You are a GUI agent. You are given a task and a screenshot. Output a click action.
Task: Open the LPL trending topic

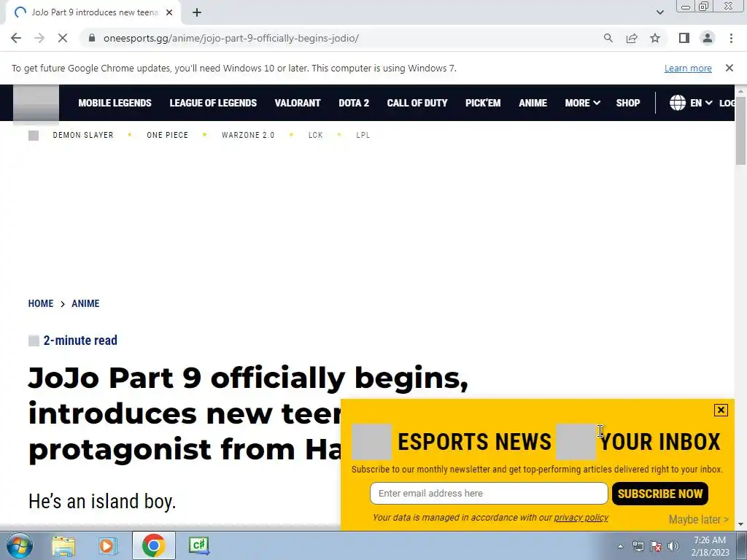(363, 135)
